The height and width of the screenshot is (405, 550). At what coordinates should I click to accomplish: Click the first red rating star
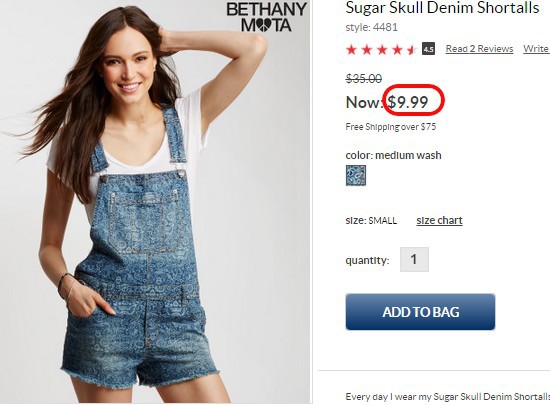(x=351, y=49)
